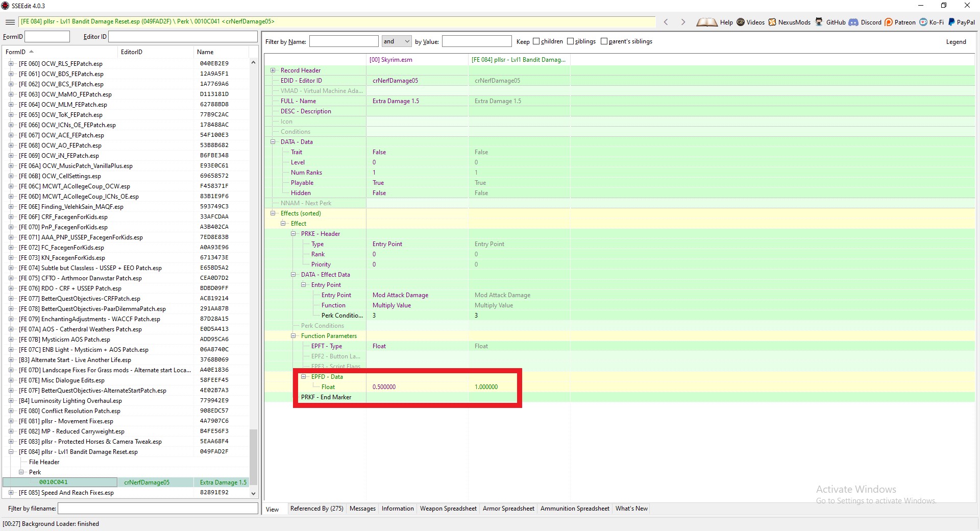
Task: Collapse the DATA - Data tree node
Action: [273, 142]
